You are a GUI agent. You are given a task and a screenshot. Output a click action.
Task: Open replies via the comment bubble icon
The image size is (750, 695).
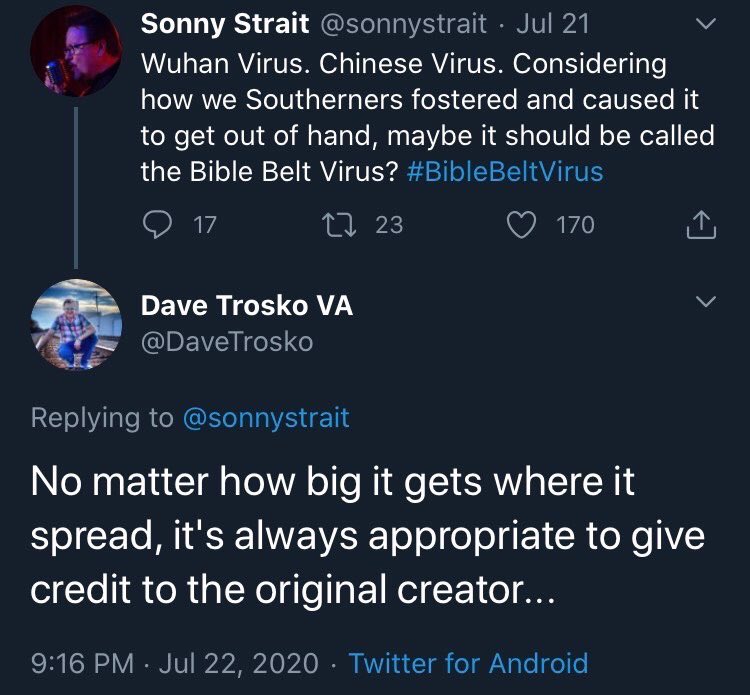157,224
